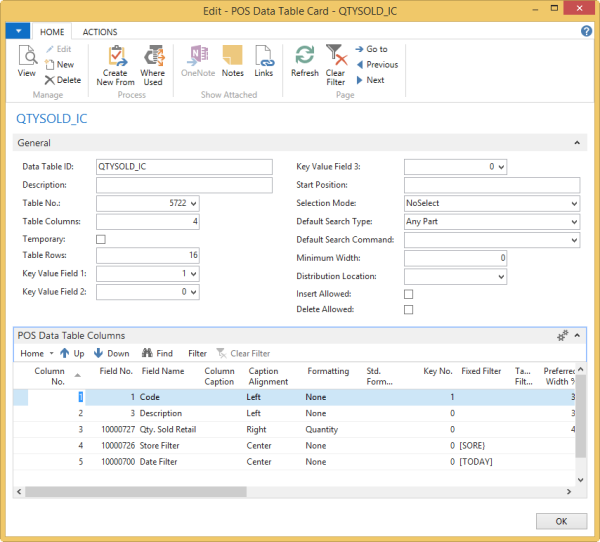
Task: Toggle the Temporary checkbox
Action: (101, 240)
